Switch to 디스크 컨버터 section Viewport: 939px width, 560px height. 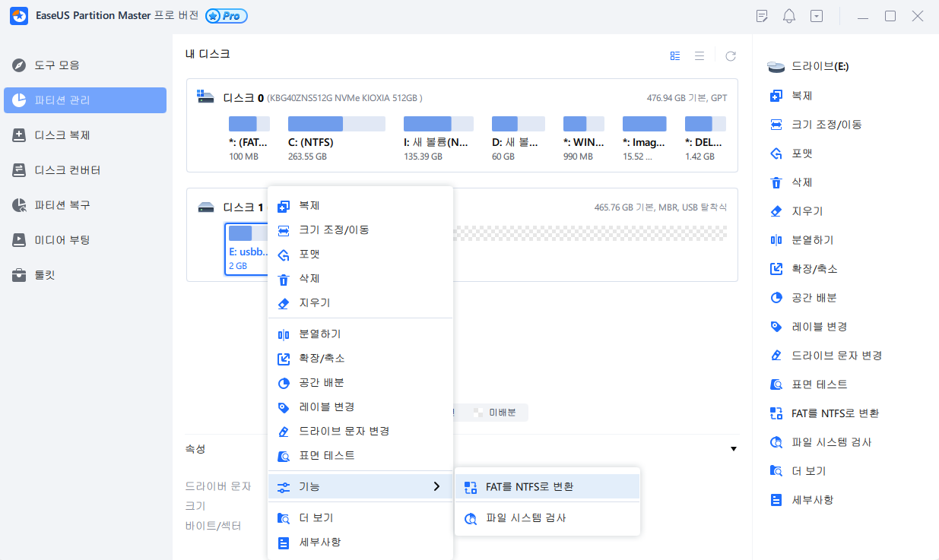tap(84, 170)
